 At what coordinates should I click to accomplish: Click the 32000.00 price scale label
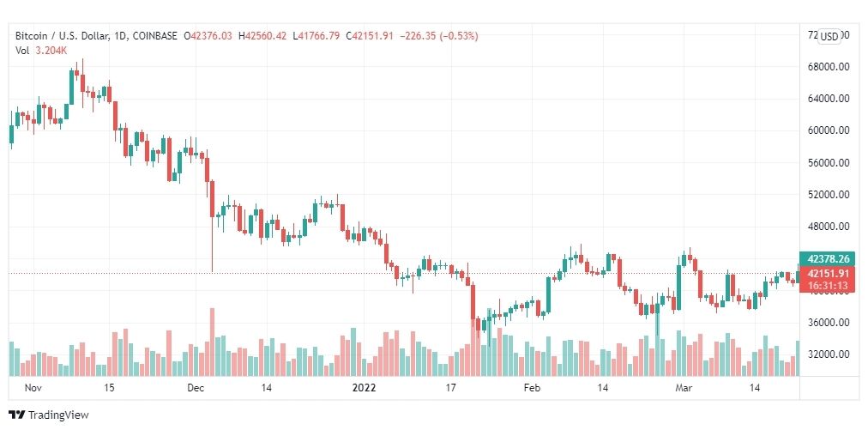coord(828,354)
